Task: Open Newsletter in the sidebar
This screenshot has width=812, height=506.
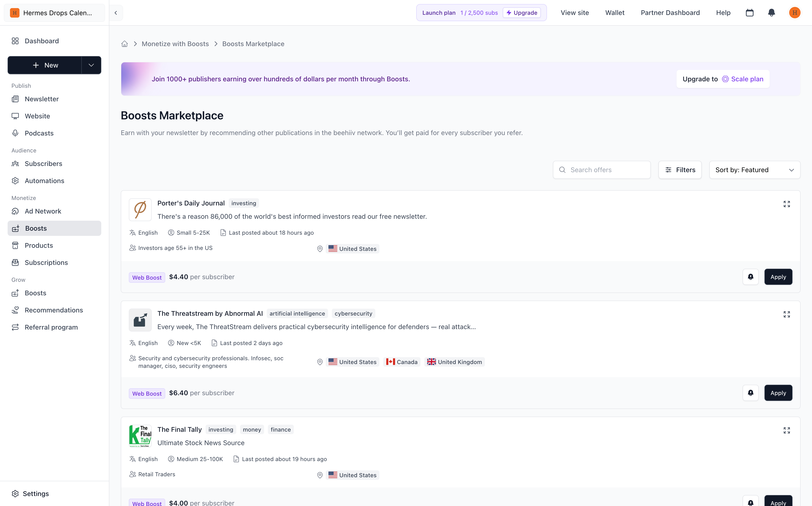Action: click(x=54, y=99)
